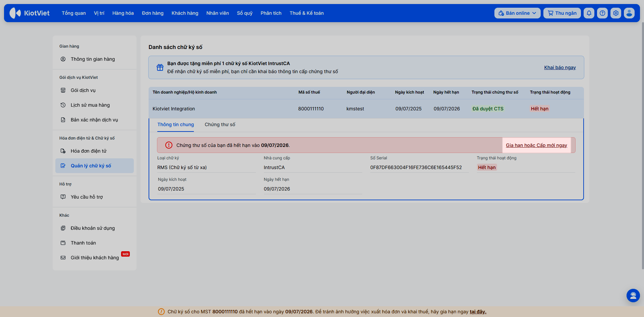Open Lịch sử mua hàng in sidebar
The height and width of the screenshot is (317, 644).
click(95, 105)
